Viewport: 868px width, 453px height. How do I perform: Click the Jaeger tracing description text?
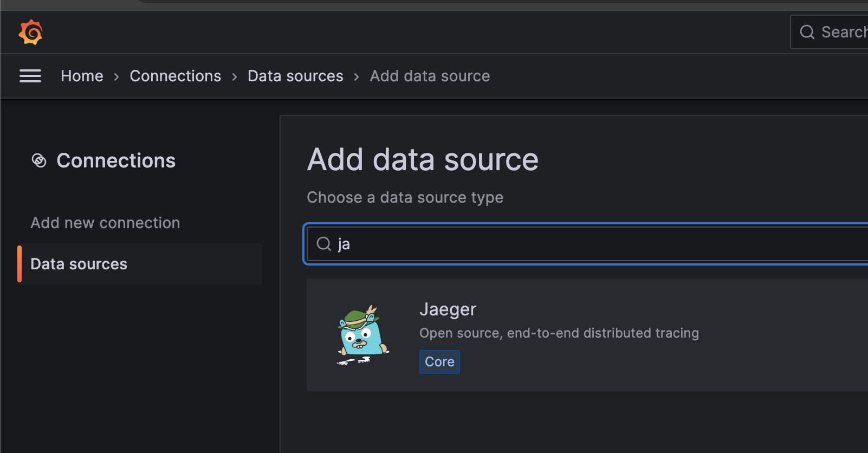click(559, 333)
